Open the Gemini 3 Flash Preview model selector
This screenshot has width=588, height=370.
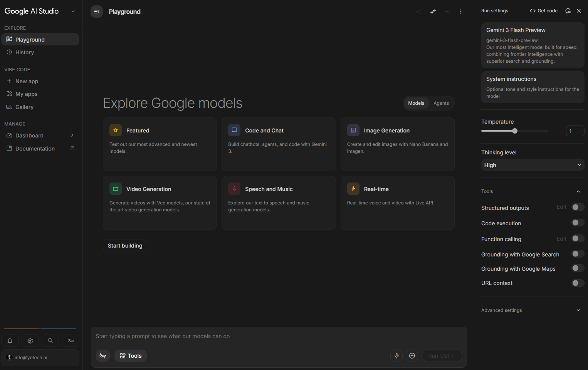point(533,45)
